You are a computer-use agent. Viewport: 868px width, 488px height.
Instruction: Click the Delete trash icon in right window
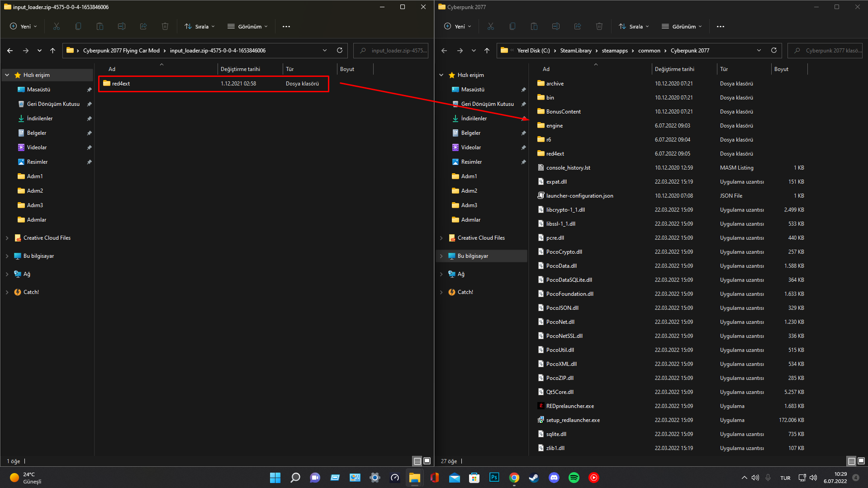tap(599, 26)
